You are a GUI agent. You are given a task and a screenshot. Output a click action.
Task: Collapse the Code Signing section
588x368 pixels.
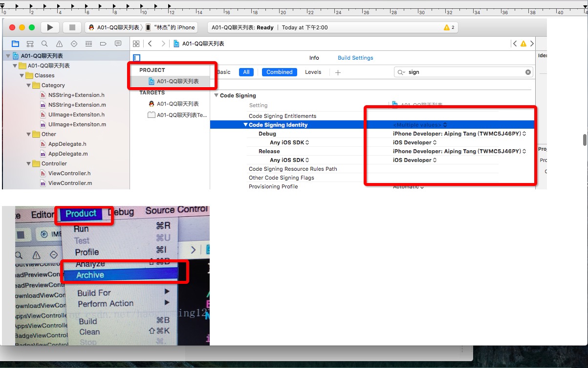(x=217, y=95)
